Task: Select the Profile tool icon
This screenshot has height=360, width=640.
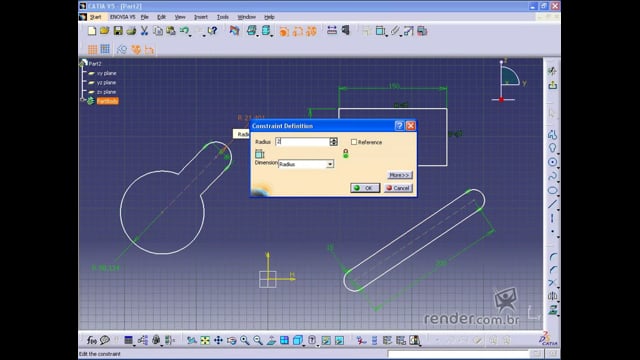Action: point(553,134)
